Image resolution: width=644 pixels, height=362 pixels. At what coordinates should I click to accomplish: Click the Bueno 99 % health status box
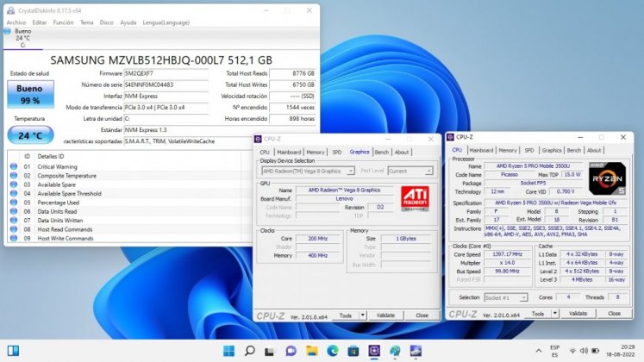30,95
